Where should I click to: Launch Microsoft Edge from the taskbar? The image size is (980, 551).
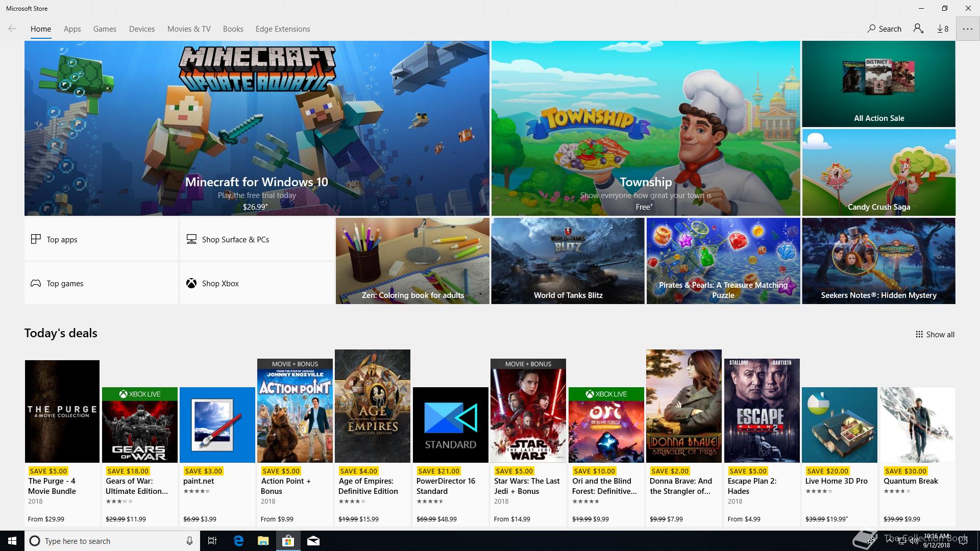(238, 541)
